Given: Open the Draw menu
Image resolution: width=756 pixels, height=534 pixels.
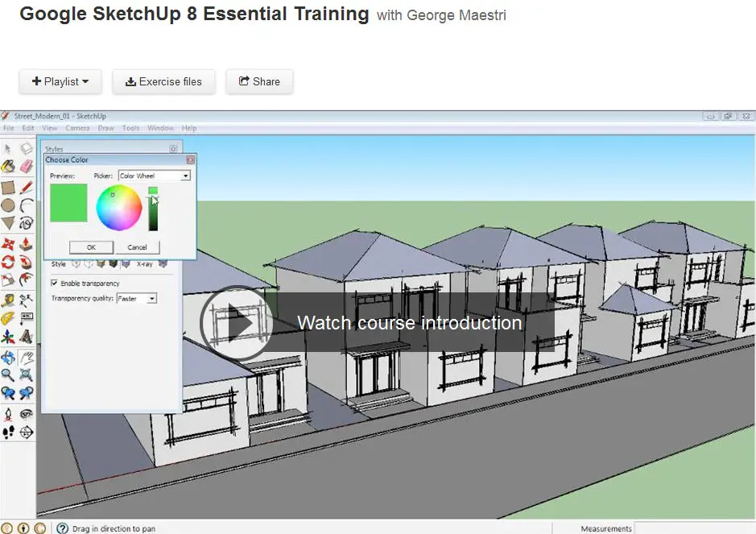Looking at the screenshot, I should coord(105,128).
